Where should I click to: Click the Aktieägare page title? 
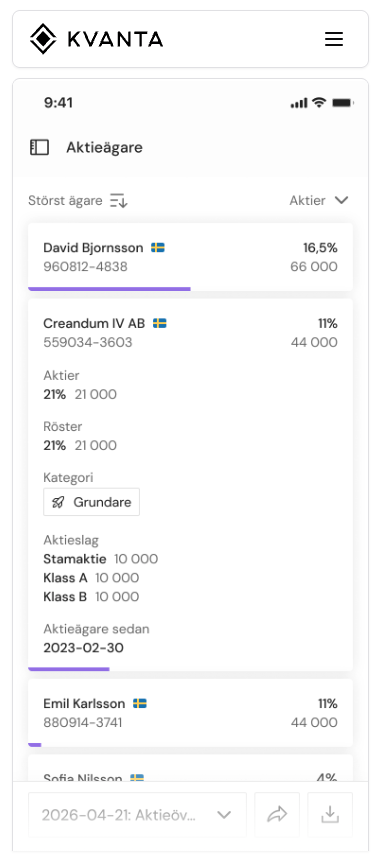[105, 147]
